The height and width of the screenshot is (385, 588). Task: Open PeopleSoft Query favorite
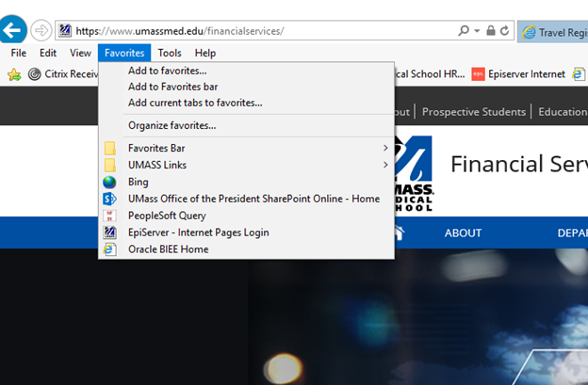coord(167,216)
